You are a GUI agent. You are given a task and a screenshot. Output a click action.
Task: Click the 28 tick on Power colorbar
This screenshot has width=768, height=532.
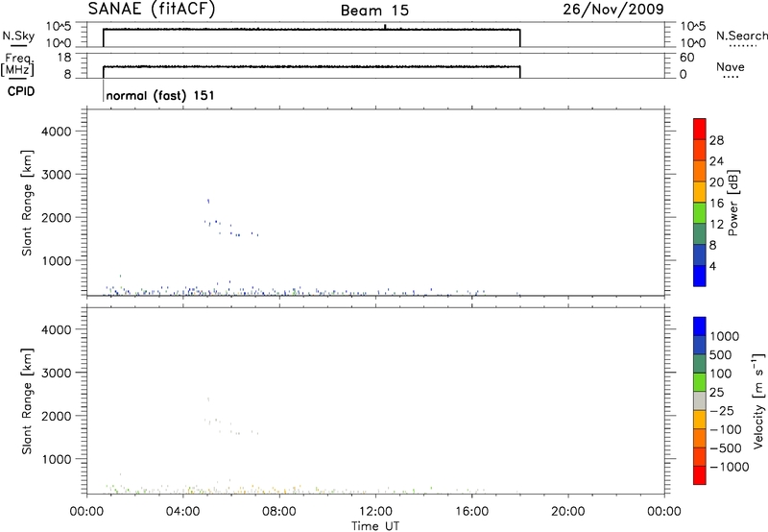click(716, 140)
